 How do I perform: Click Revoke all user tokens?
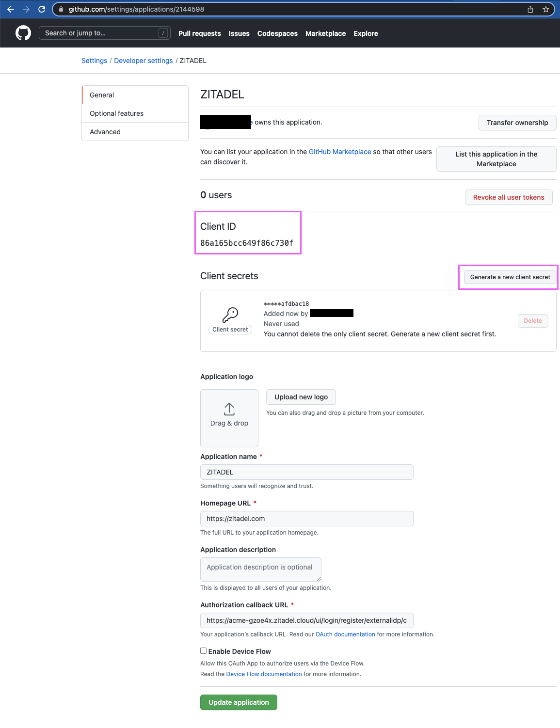(x=509, y=197)
